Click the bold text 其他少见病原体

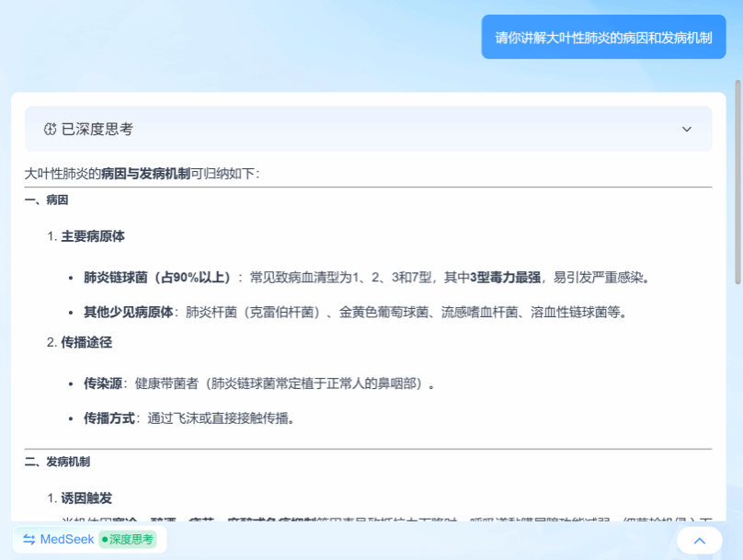pyautogui.click(x=129, y=313)
